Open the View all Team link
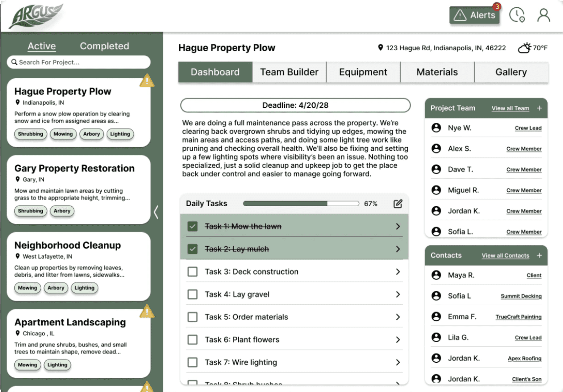 [510, 108]
